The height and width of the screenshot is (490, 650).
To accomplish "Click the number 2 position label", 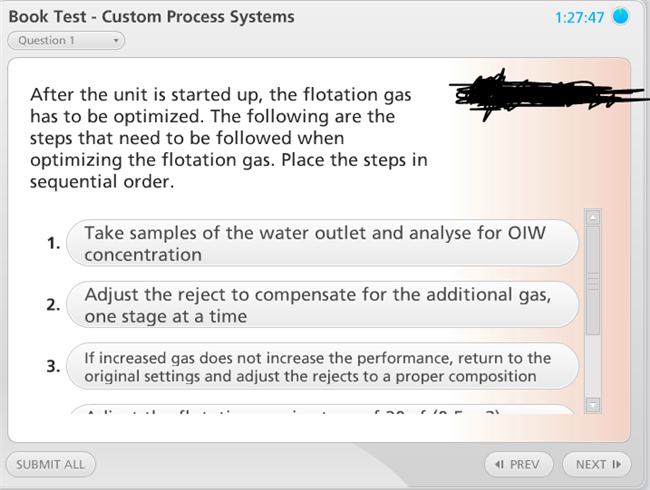I will point(53,305).
